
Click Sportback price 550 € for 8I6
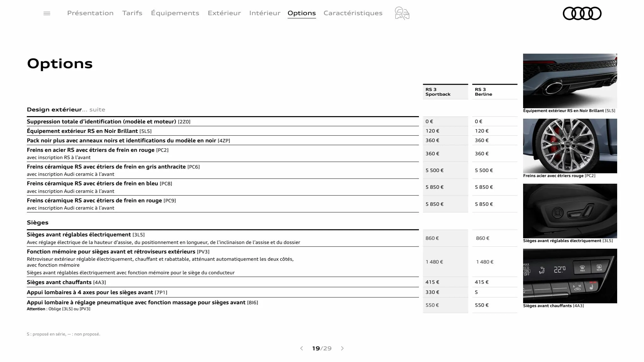(x=432, y=305)
